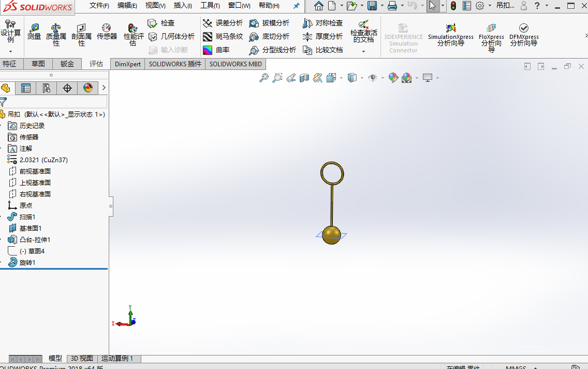Launch FloXpress analysis wizard
Screen dimensions: 588x369
(491, 37)
